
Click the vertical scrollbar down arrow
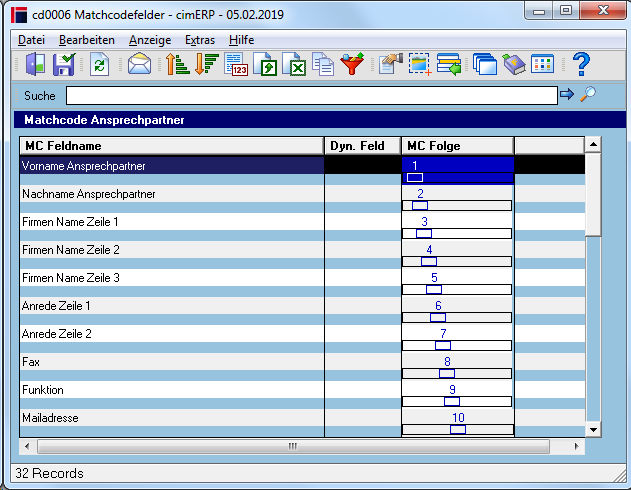click(593, 429)
